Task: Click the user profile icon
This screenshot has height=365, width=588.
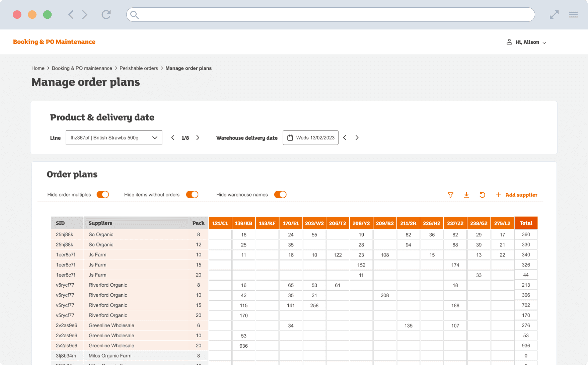Action: click(509, 42)
